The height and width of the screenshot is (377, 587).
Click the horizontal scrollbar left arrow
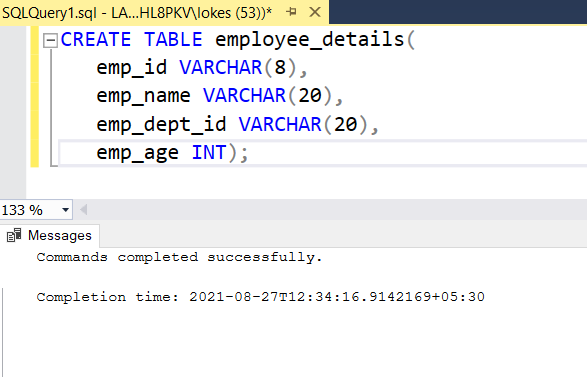coord(84,210)
